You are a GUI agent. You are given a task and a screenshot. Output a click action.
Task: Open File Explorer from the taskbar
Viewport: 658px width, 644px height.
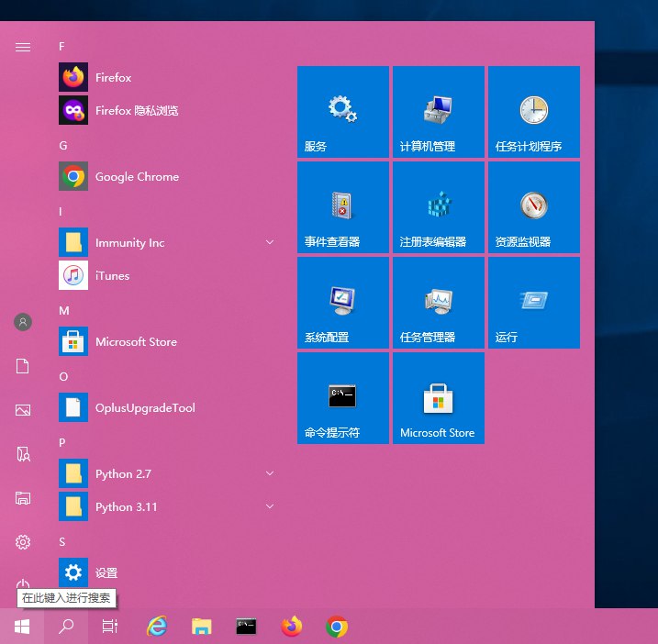pyautogui.click(x=201, y=627)
